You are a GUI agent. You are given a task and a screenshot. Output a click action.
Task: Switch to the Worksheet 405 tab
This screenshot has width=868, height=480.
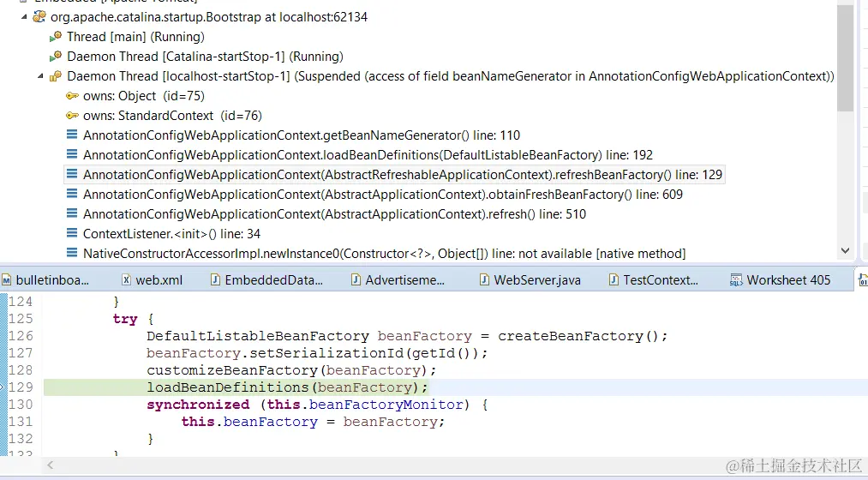pos(788,280)
